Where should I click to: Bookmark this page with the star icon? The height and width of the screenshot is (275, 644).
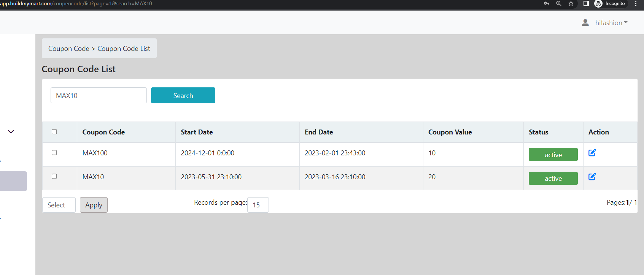[571, 3]
